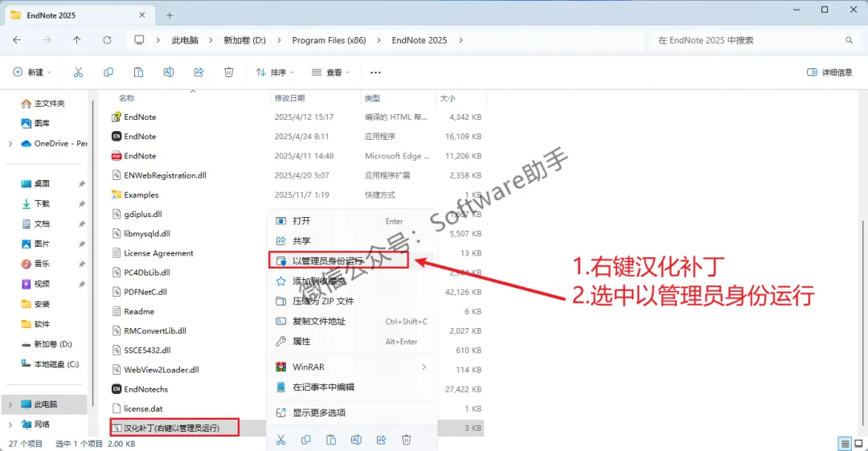This screenshot has width=868, height=451.
Task: Select the License Agreement file
Action: tap(152, 252)
